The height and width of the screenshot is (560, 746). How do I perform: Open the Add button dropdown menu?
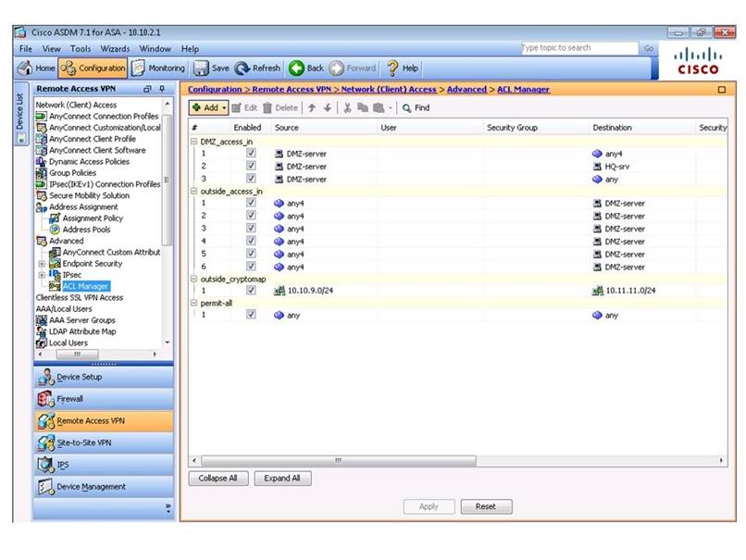pyautogui.click(x=223, y=108)
